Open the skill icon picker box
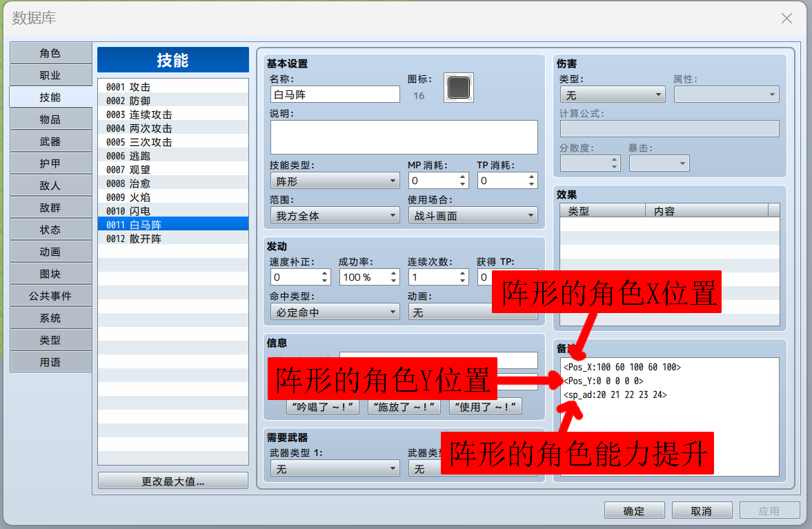Screen dimensions: 812x529 pos(458,88)
